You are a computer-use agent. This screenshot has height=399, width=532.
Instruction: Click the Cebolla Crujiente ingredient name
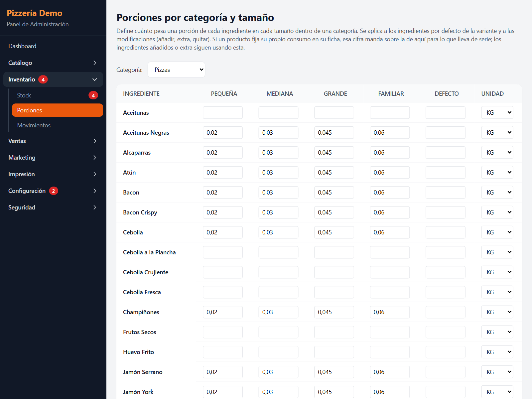pyautogui.click(x=146, y=272)
